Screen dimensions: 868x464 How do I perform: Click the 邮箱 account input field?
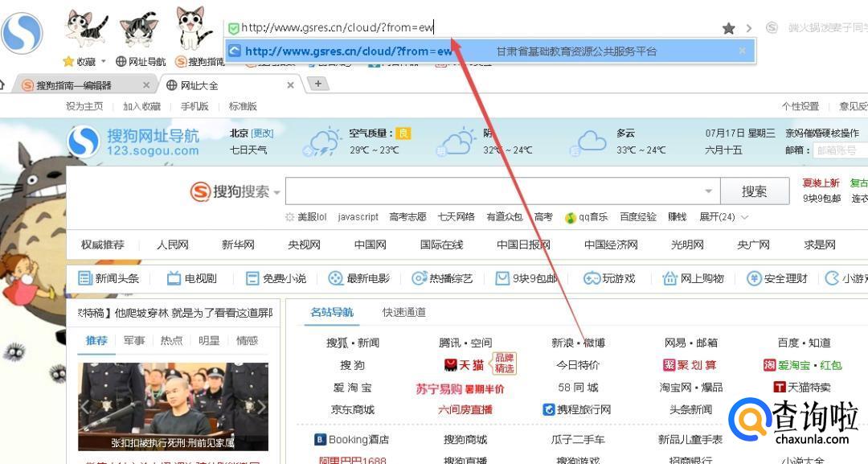pos(840,150)
